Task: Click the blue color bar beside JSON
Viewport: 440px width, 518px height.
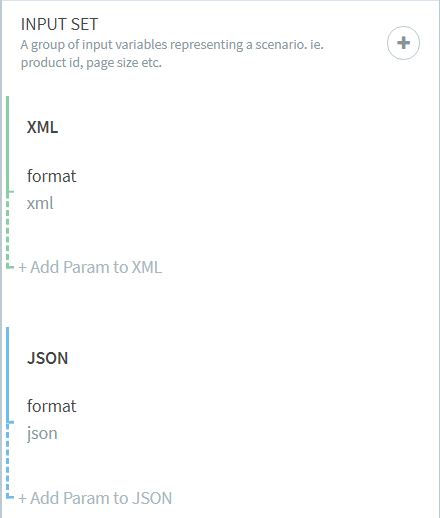Action: (x=8, y=375)
